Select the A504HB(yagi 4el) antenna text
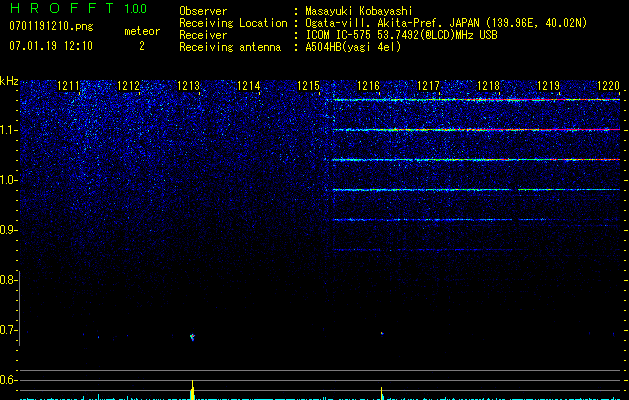The image size is (629, 400). (353, 47)
